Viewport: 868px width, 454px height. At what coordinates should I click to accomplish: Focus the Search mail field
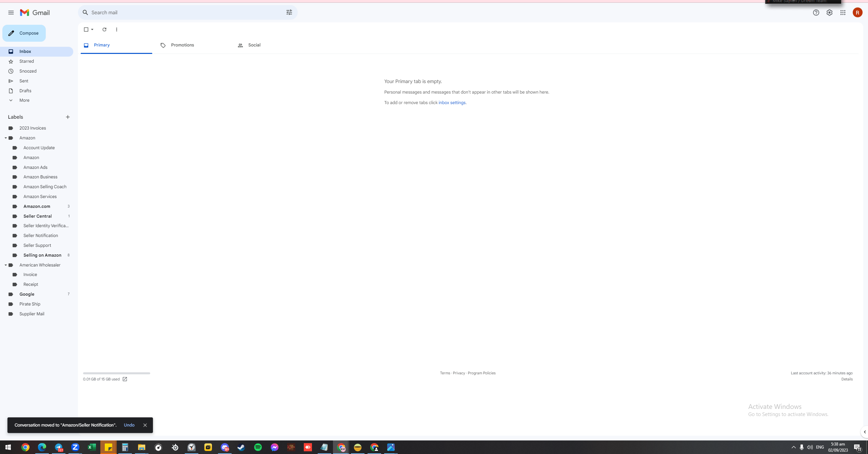click(188, 13)
